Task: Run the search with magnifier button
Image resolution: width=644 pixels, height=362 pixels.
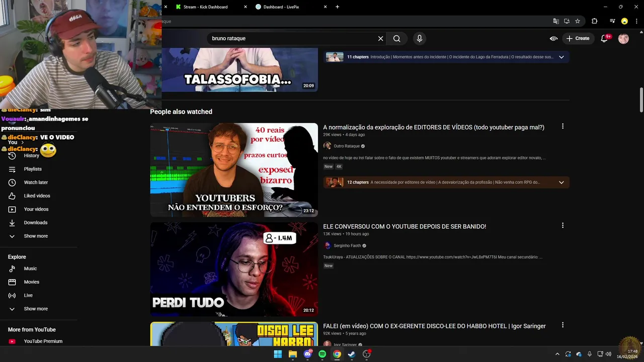Action: pyautogui.click(x=396, y=38)
